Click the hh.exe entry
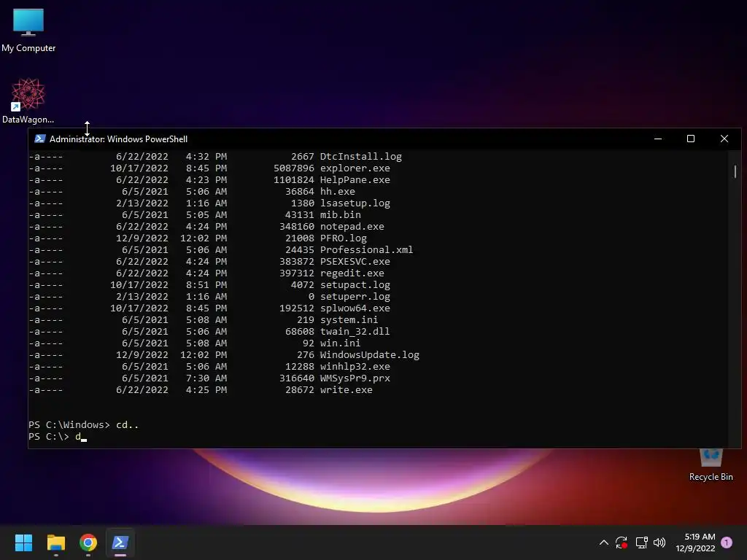 (x=337, y=192)
